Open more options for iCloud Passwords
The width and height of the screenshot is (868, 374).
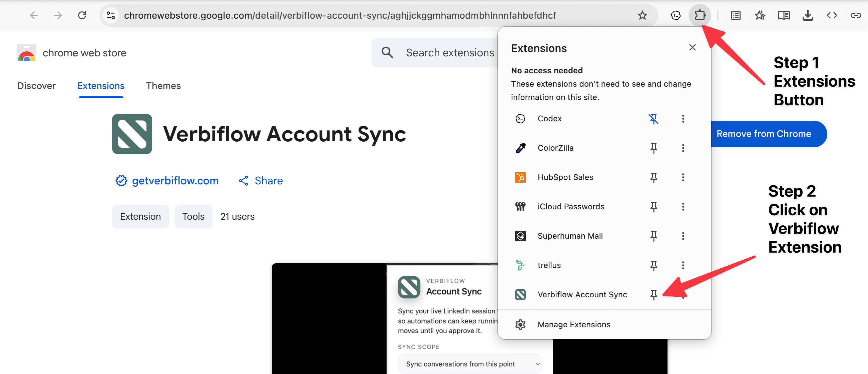point(683,206)
